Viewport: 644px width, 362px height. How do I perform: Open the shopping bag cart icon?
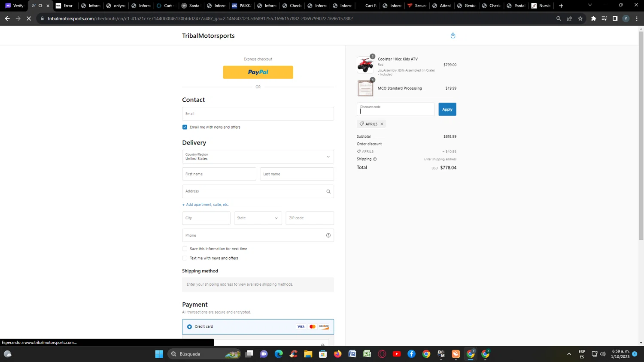[453, 36]
